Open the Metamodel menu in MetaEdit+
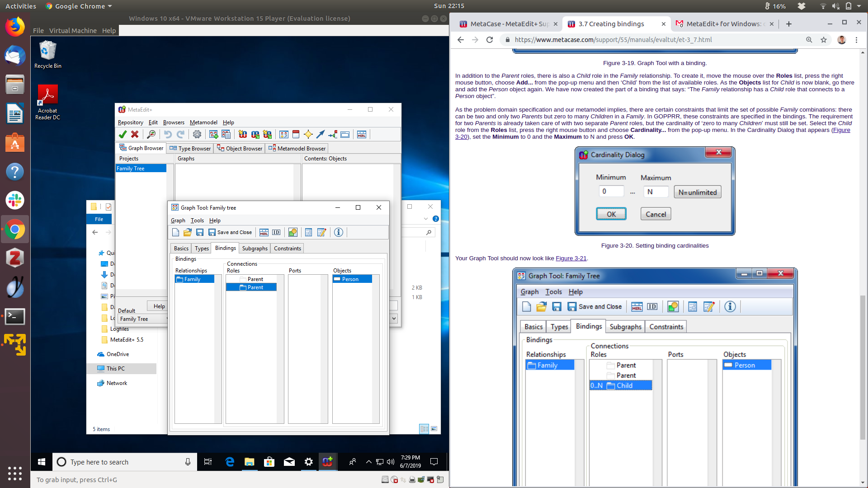This screenshot has width=868, height=488. point(203,122)
